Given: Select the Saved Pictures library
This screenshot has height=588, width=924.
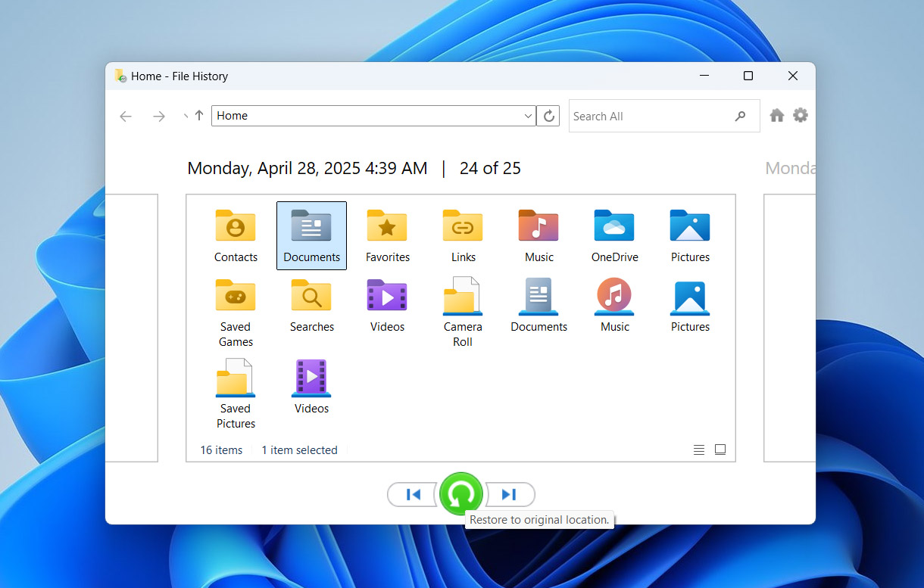Looking at the screenshot, I should point(236,394).
